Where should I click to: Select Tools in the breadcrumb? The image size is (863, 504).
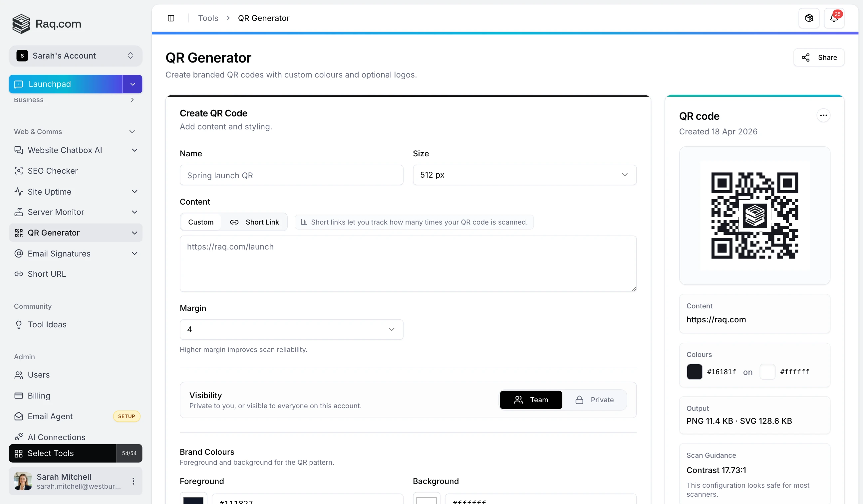point(207,18)
